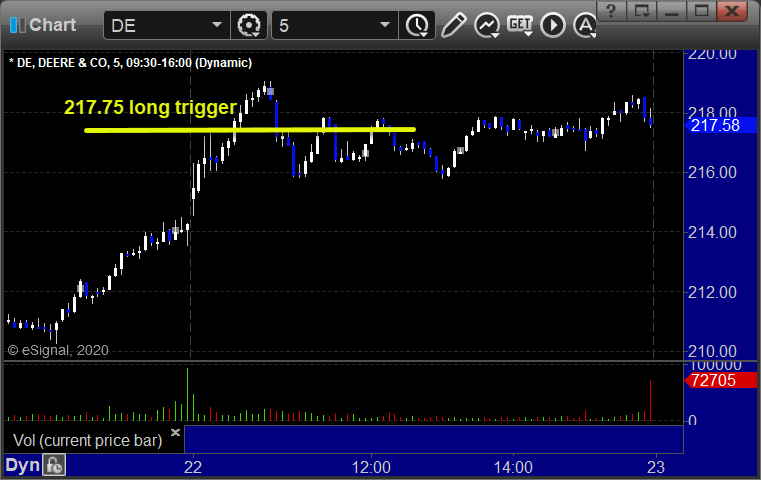This screenshot has width=761, height=480.
Task: Click the 23 date axis label
Action: pyautogui.click(x=656, y=467)
